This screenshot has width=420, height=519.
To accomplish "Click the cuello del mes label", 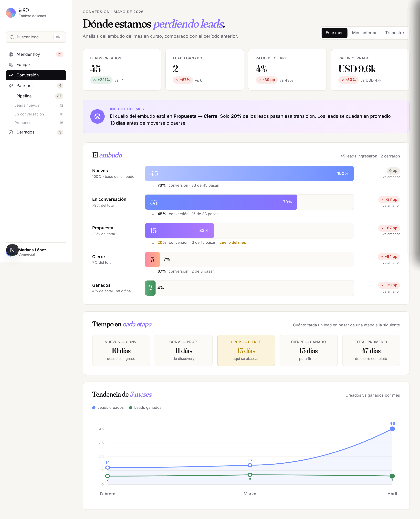I will pyautogui.click(x=232, y=243).
